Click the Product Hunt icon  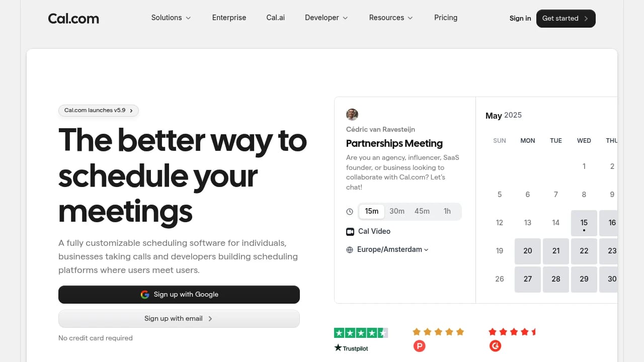click(419, 346)
